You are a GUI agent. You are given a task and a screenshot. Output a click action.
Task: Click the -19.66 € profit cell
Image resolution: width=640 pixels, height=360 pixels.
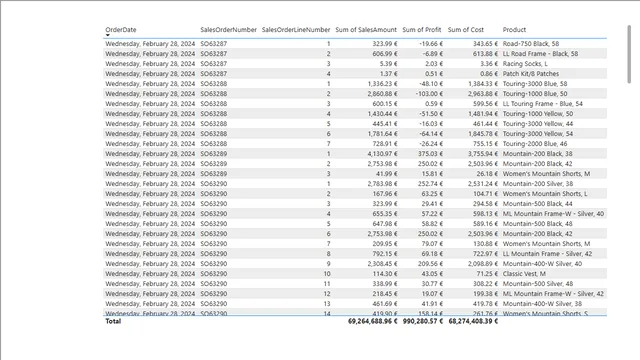(431, 44)
